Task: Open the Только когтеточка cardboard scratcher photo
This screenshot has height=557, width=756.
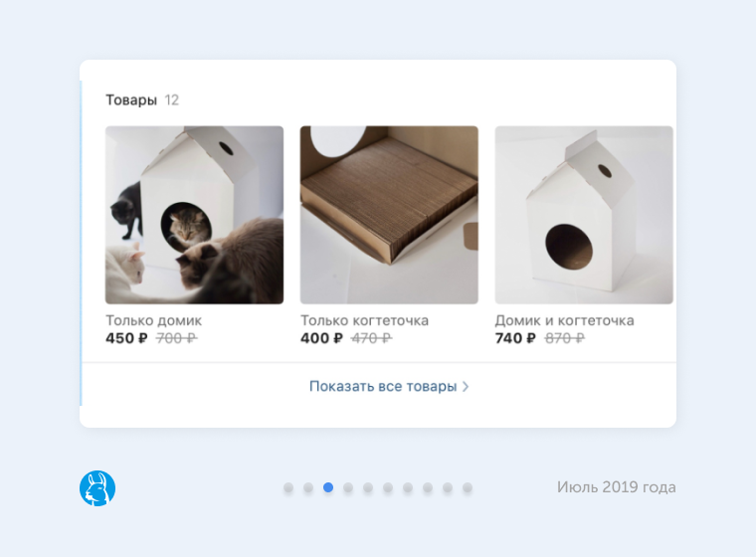Action: click(x=389, y=215)
